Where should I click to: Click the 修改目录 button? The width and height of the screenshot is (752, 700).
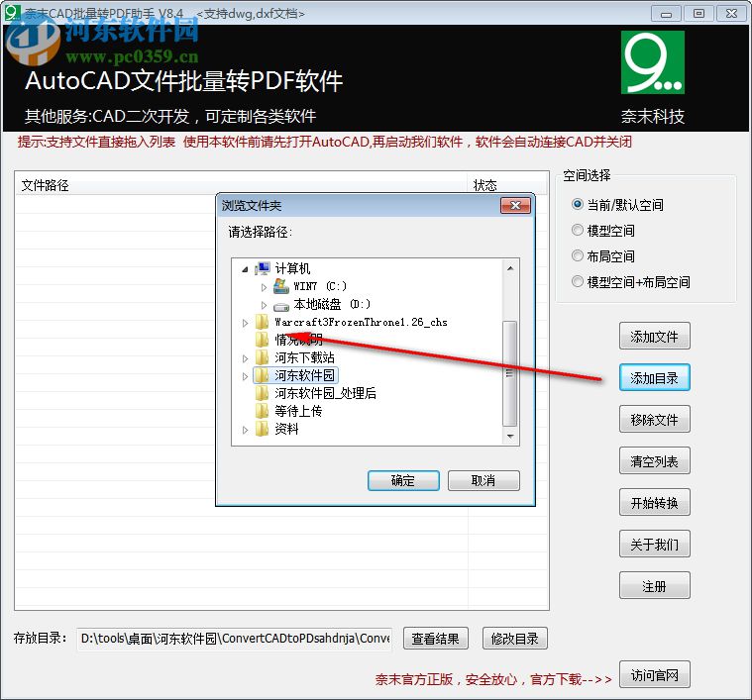pyautogui.click(x=514, y=639)
